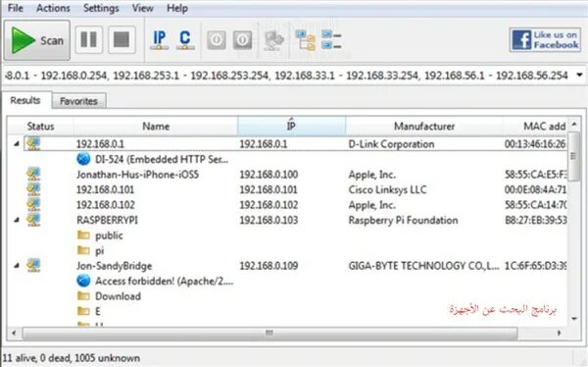Collapse the Jon-SandyBridge tree node
Image resolution: width=588 pixels, height=367 pixels.
pyautogui.click(x=17, y=266)
